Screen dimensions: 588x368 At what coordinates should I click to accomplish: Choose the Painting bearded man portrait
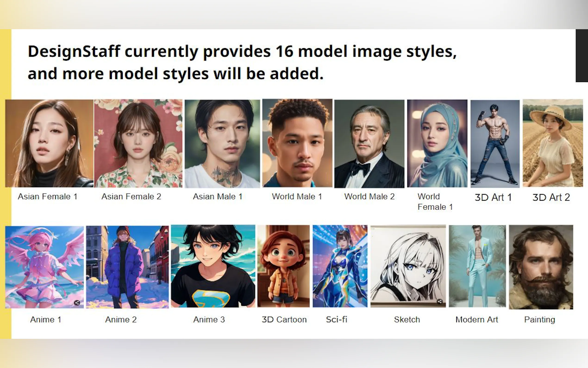[541, 267]
